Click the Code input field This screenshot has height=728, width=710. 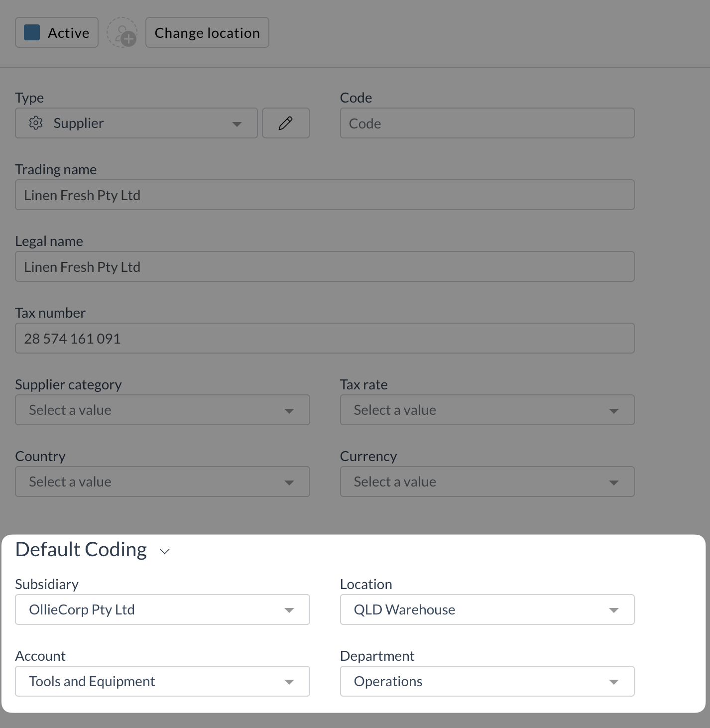(487, 123)
